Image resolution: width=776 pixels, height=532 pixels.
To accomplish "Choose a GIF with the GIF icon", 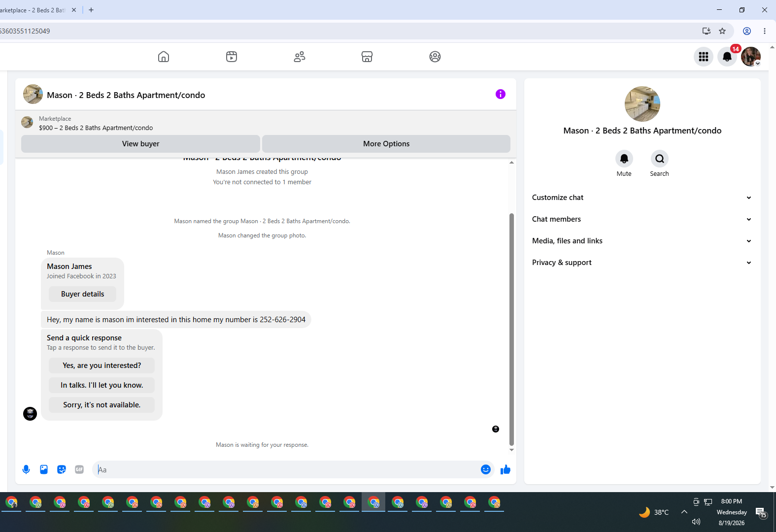I will pos(79,469).
